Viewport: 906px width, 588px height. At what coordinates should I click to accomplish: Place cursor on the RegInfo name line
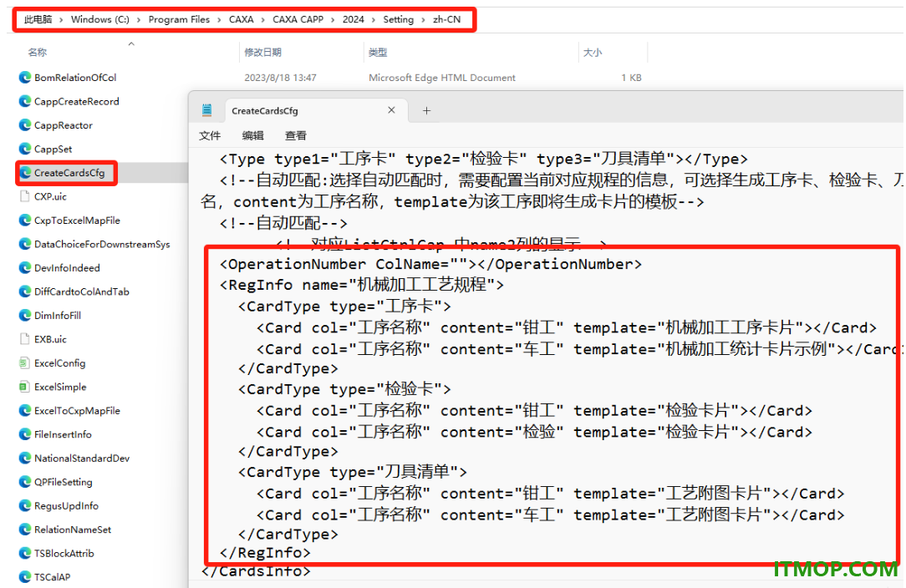click(362, 285)
